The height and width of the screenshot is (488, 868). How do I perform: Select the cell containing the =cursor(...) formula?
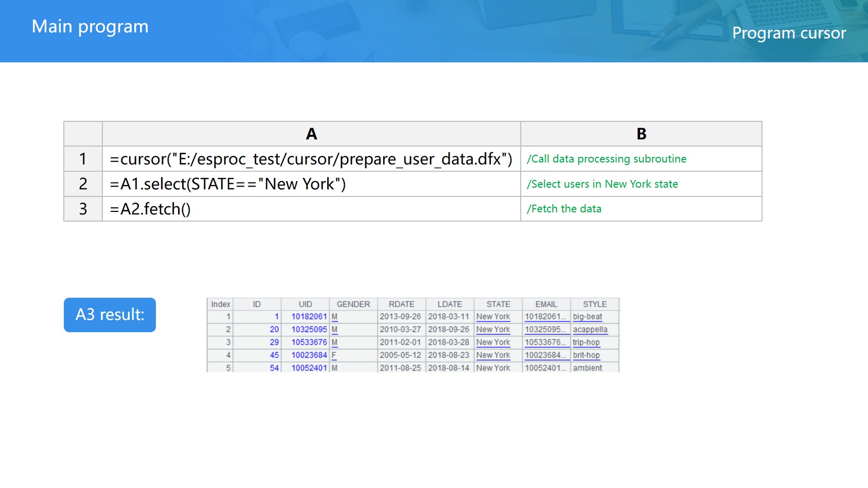(x=311, y=159)
